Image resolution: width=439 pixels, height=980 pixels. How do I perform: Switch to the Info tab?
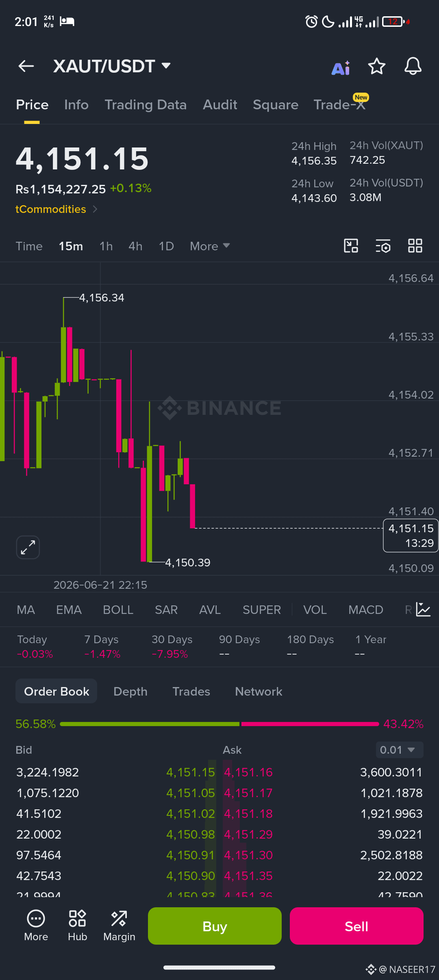coord(76,105)
